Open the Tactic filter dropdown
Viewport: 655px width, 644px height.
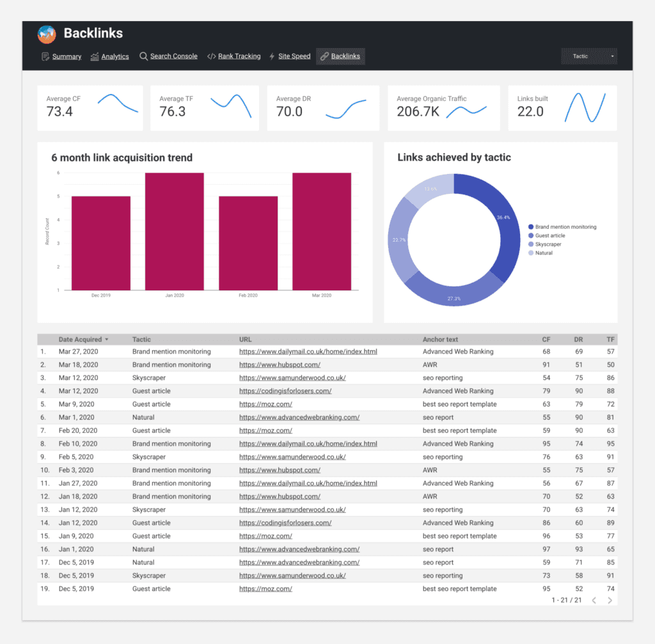589,56
